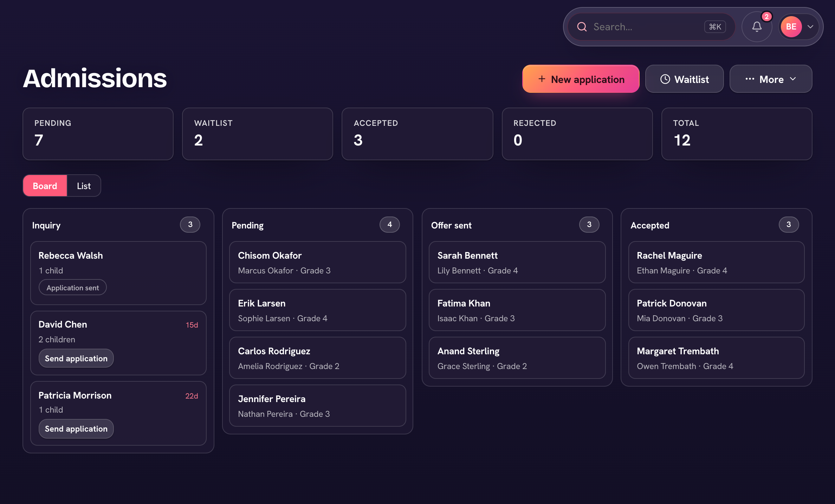
Task: Click the 22d age indicator on Patricia Morrison
Action: [x=192, y=396]
